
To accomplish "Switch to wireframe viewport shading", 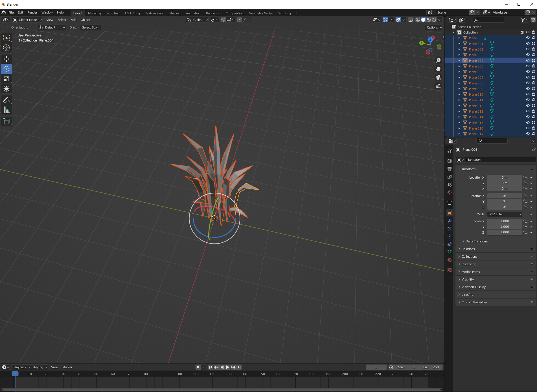I will click(418, 20).
